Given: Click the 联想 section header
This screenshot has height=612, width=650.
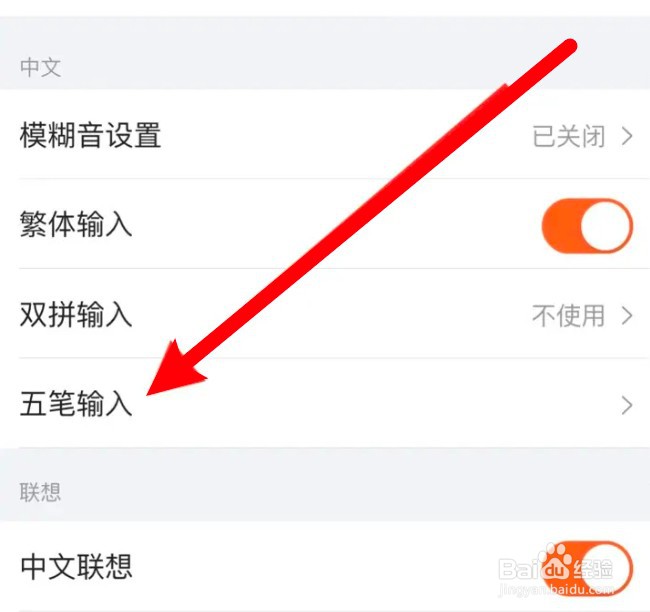Looking at the screenshot, I should [x=41, y=492].
